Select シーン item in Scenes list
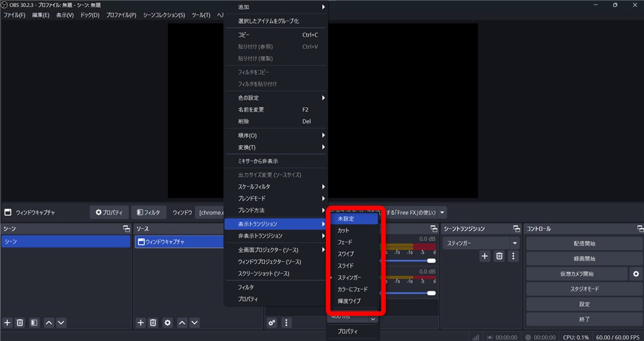The height and width of the screenshot is (341, 644). [x=66, y=242]
